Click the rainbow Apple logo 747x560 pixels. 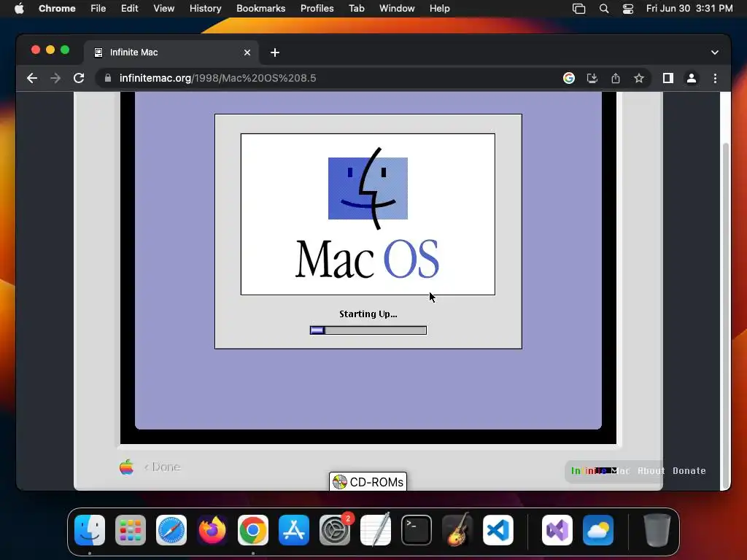127,467
